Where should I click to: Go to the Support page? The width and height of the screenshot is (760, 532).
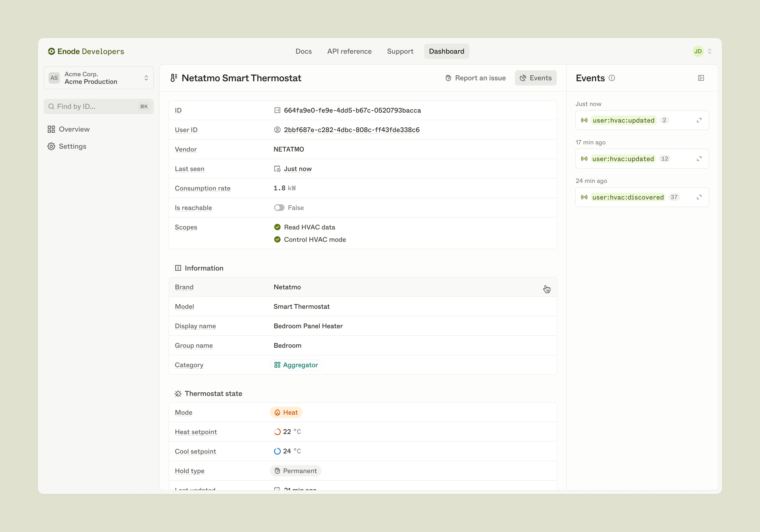400,51
